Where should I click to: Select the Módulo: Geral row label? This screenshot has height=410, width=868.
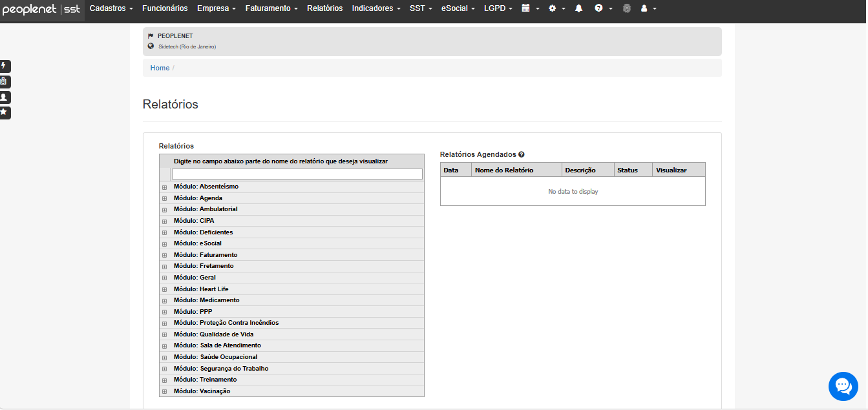click(195, 278)
